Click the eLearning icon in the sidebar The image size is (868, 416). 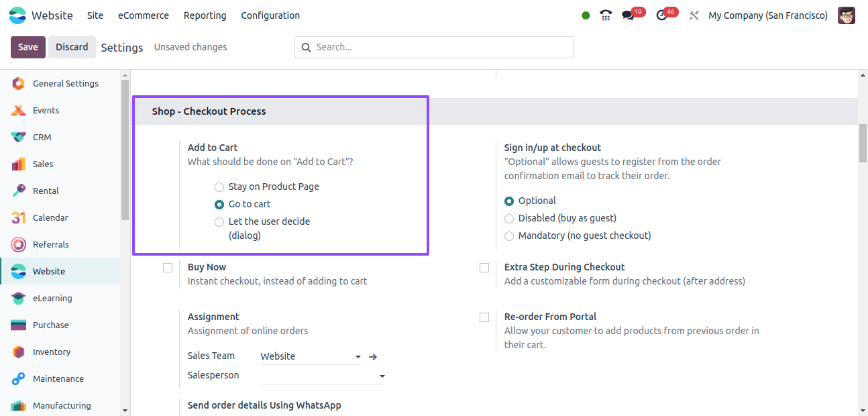pos(19,298)
